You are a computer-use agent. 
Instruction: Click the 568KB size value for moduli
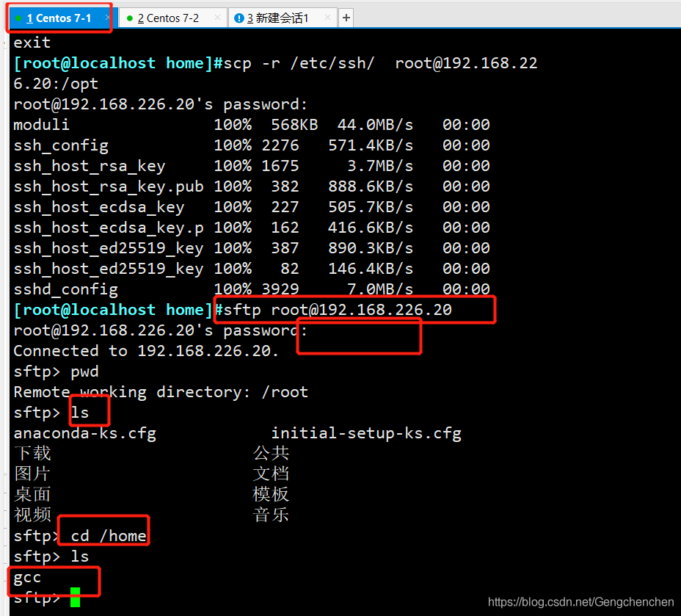pyautogui.click(x=294, y=125)
